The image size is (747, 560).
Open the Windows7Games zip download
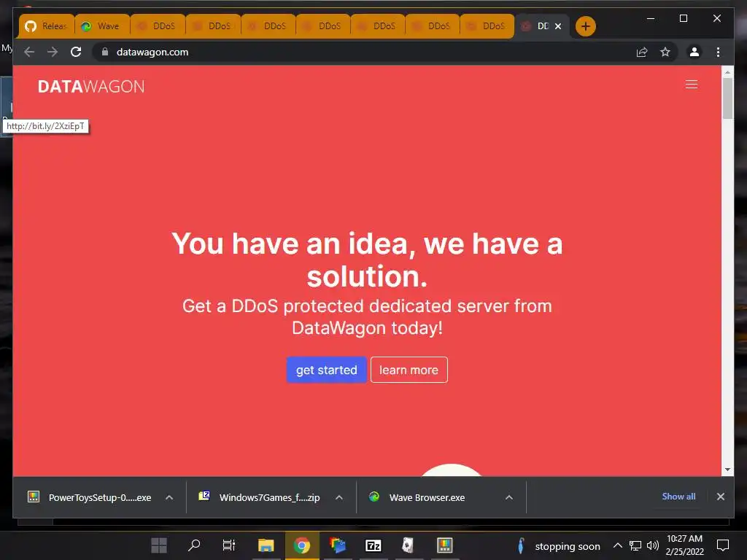pos(260,497)
